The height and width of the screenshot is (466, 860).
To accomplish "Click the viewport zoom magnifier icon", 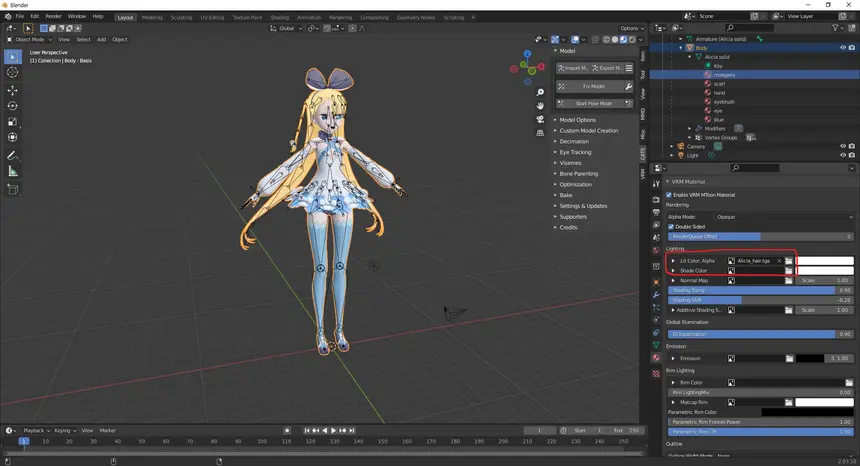I will point(540,93).
